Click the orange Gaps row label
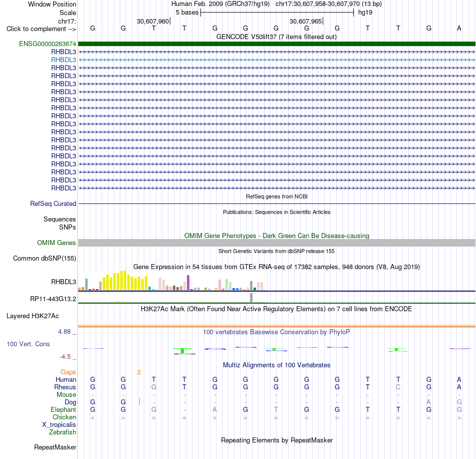Viewport: 476px width, 459px height. coord(68,372)
